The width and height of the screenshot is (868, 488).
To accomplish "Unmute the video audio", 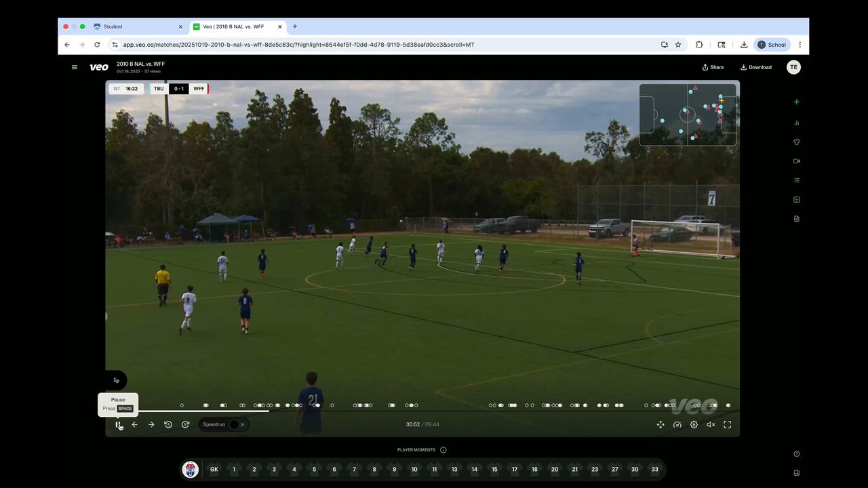I will pos(711,425).
